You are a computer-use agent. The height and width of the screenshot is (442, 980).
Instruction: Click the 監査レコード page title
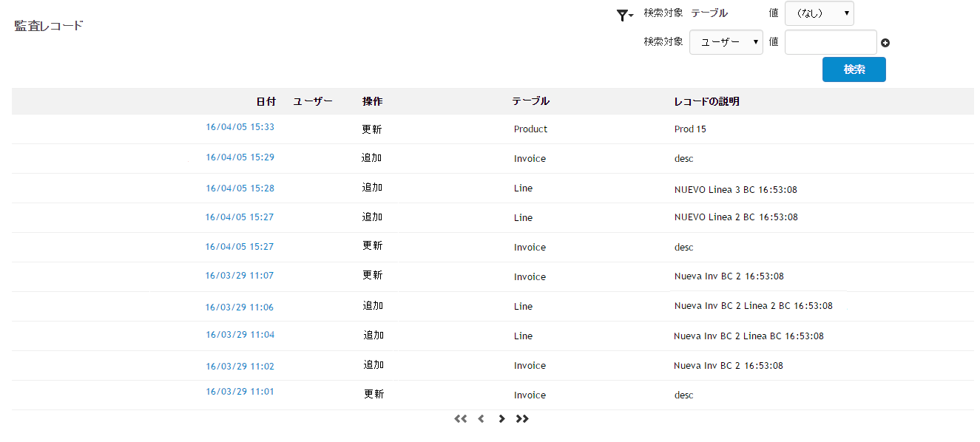pos(49,26)
